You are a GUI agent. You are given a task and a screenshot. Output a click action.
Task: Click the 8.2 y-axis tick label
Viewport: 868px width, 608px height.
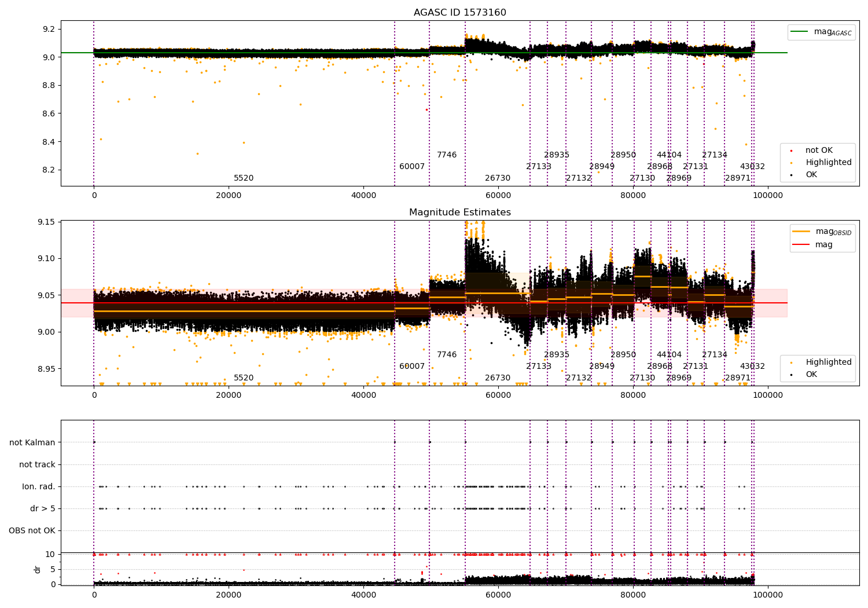click(x=50, y=170)
